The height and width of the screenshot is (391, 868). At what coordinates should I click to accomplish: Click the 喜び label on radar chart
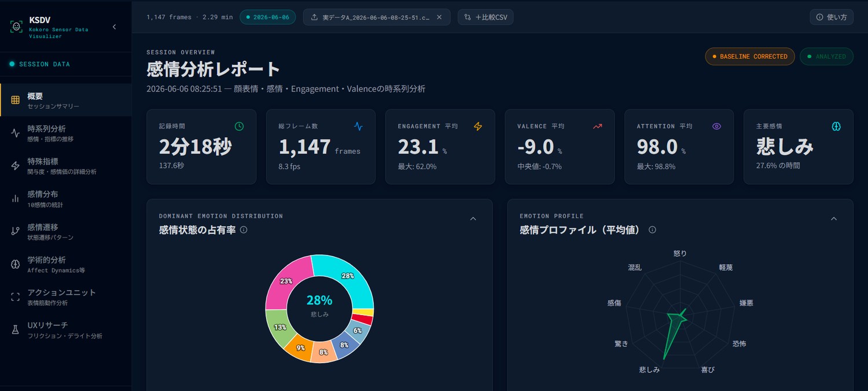tap(708, 369)
